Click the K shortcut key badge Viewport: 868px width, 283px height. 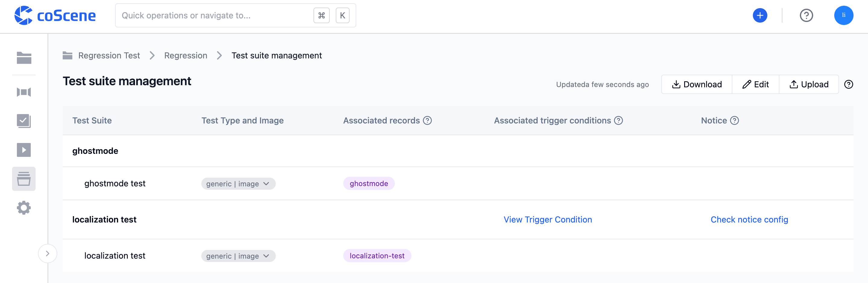click(342, 15)
